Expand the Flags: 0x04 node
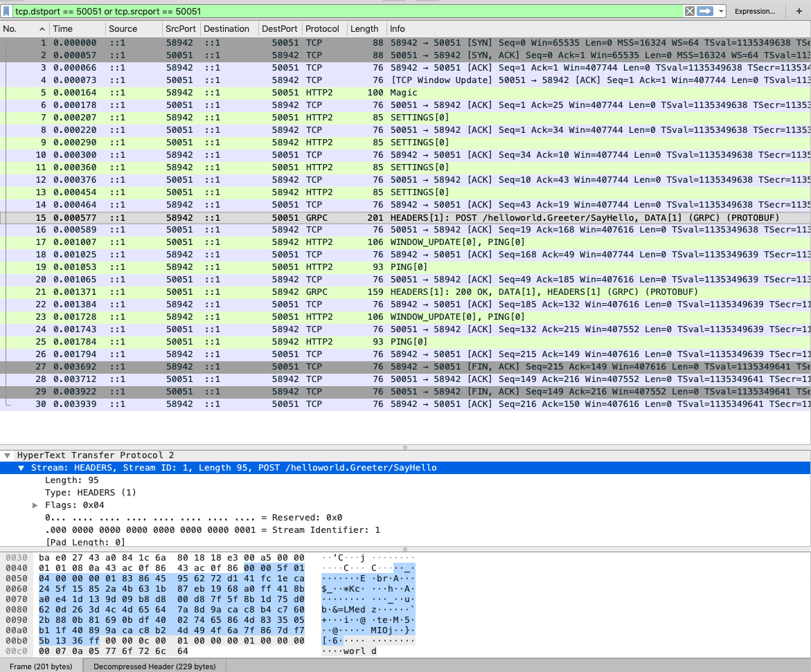The image size is (811, 672). (x=35, y=505)
